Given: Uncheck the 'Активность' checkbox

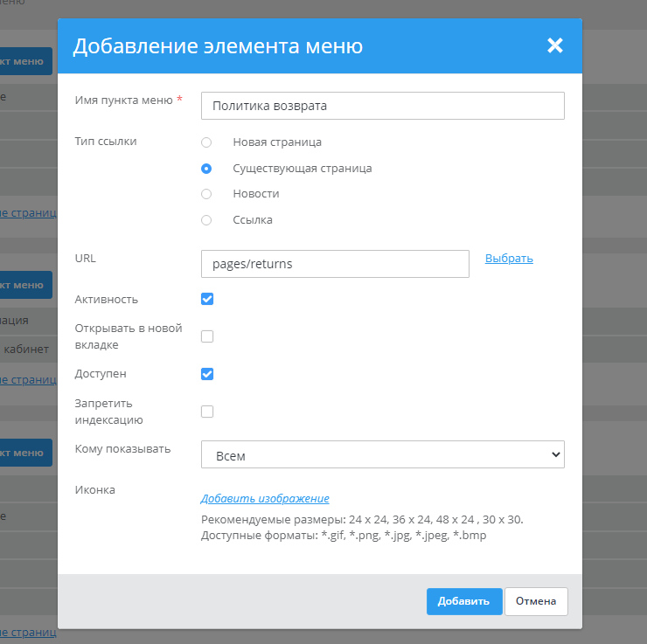Looking at the screenshot, I should point(207,299).
